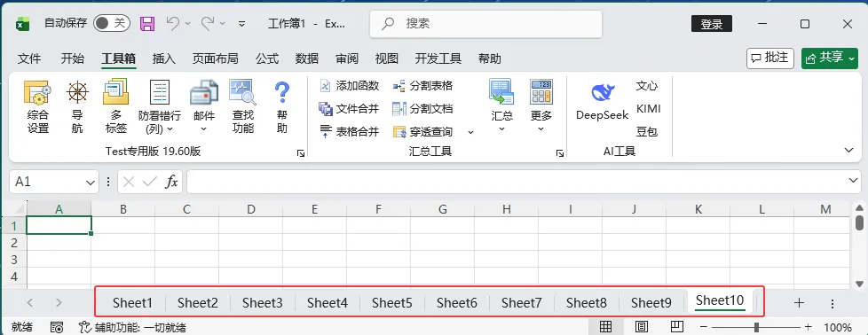
Task: Click the 导航 ship wheel icon
Action: (x=77, y=92)
